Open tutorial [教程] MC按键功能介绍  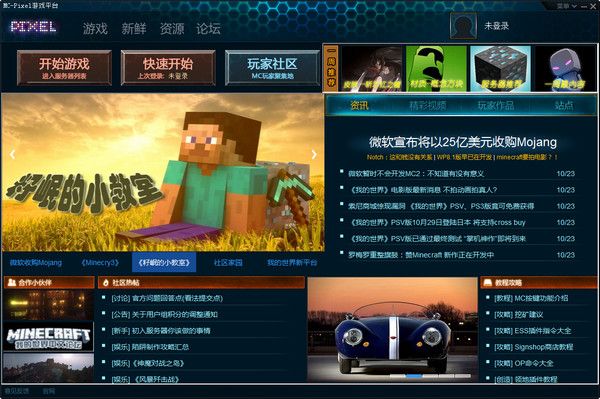pyautogui.click(x=531, y=298)
